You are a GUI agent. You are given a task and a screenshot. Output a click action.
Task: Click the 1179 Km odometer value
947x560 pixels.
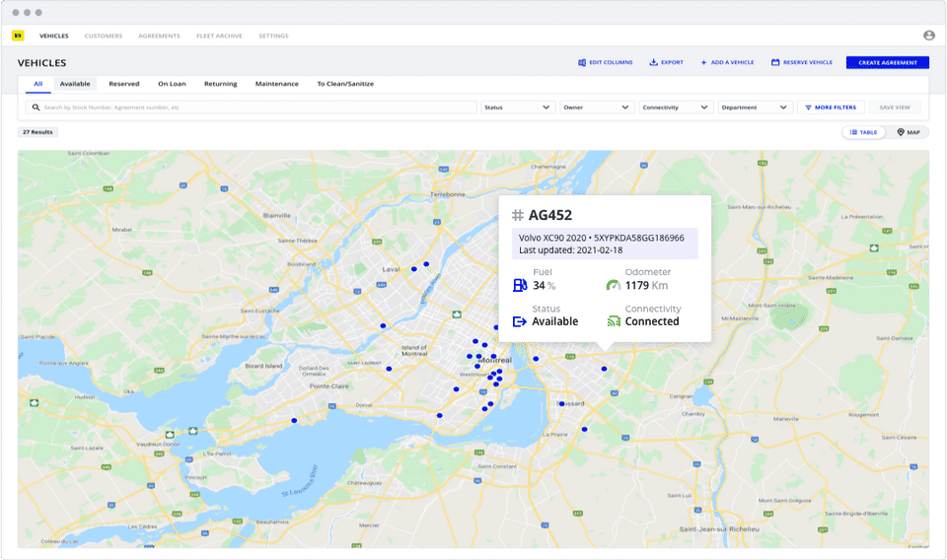pos(646,286)
